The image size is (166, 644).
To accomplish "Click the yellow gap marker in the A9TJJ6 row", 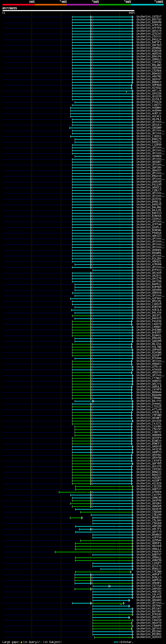I will point(126,92).
